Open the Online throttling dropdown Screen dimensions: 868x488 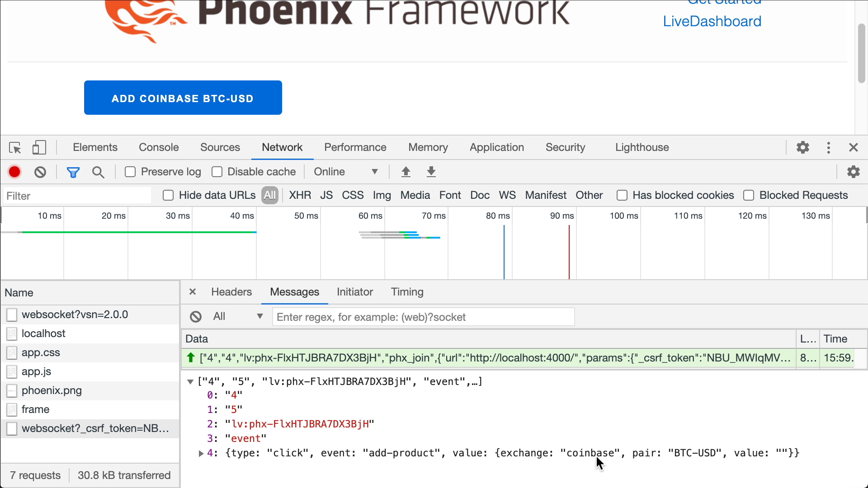coord(345,172)
